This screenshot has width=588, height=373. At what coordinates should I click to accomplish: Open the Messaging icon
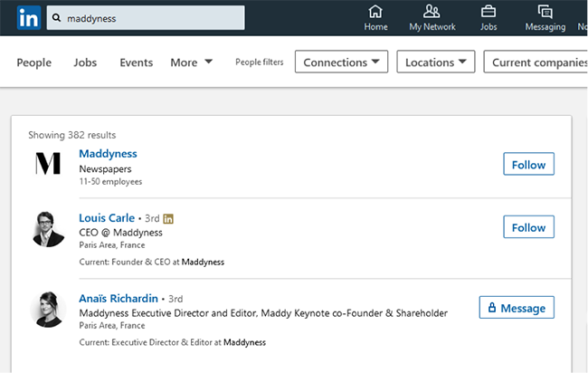click(x=545, y=12)
